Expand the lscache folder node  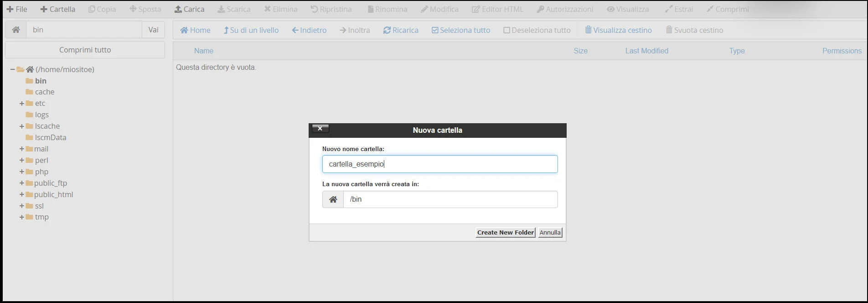coord(21,126)
